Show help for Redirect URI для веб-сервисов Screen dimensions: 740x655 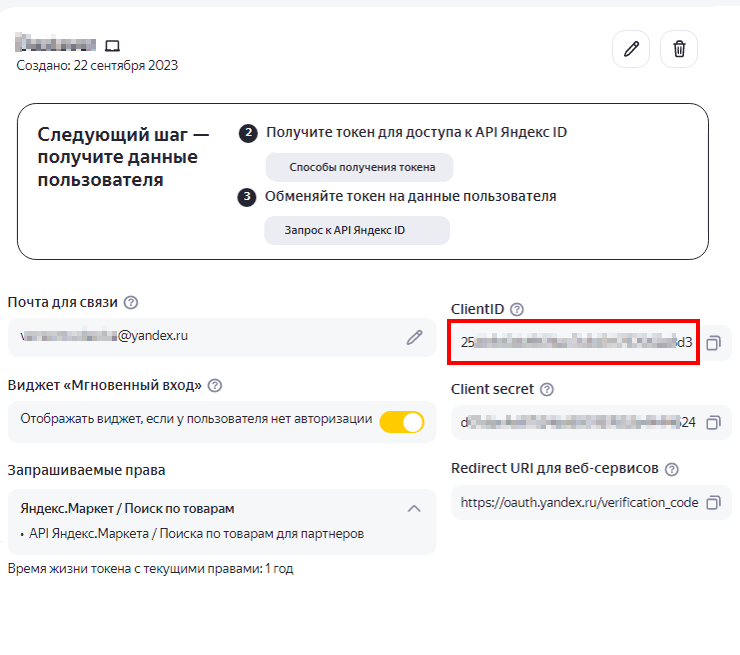coord(672,469)
